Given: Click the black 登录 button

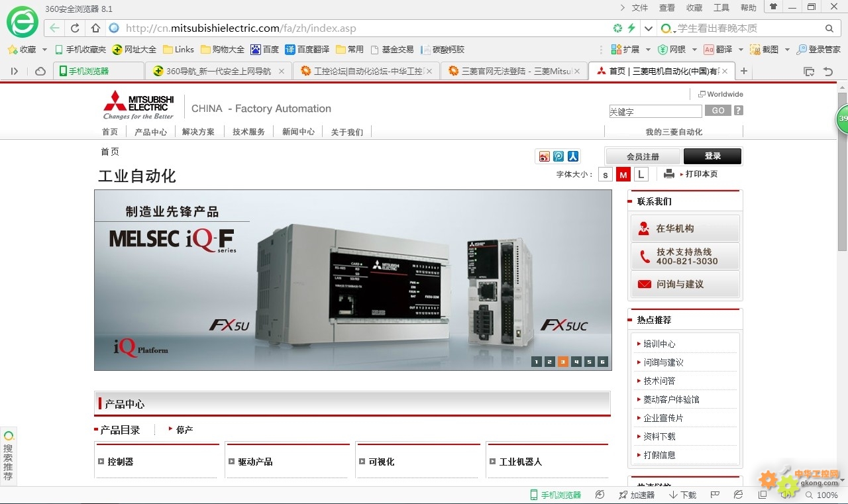Looking at the screenshot, I should click(x=713, y=156).
